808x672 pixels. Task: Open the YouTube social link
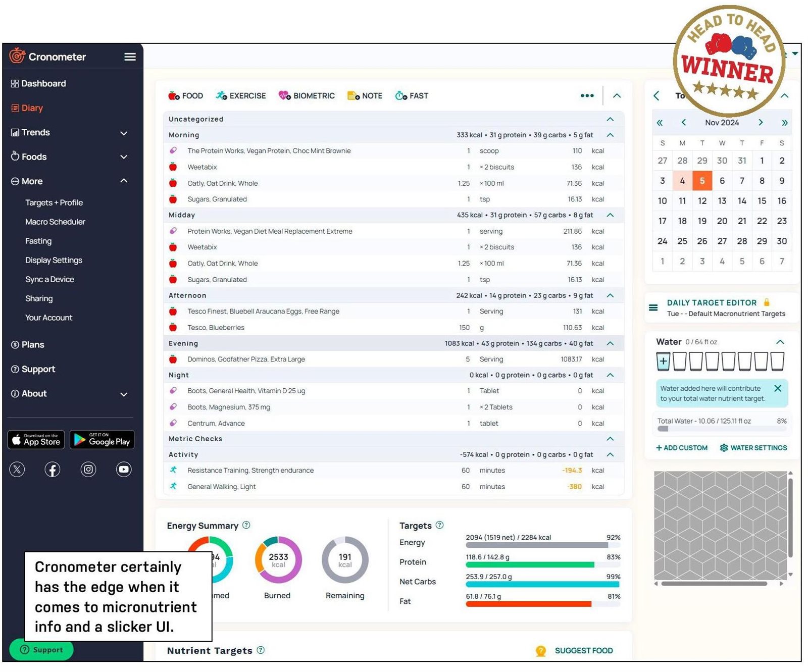click(124, 470)
